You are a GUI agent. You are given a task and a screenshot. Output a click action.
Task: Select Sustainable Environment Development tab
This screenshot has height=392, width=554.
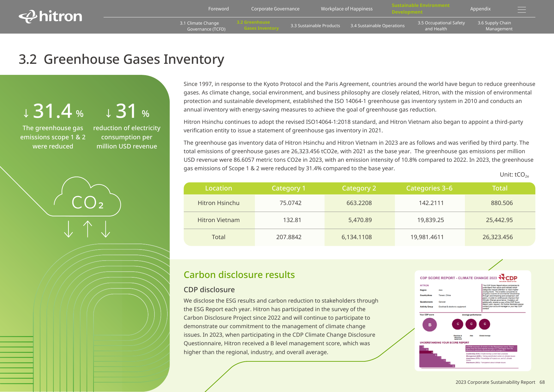tap(420, 9)
